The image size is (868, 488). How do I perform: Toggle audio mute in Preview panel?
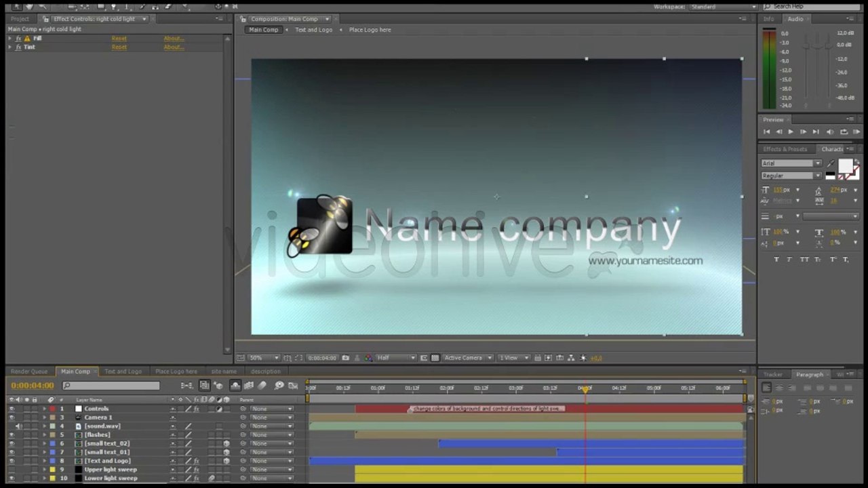click(830, 132)
